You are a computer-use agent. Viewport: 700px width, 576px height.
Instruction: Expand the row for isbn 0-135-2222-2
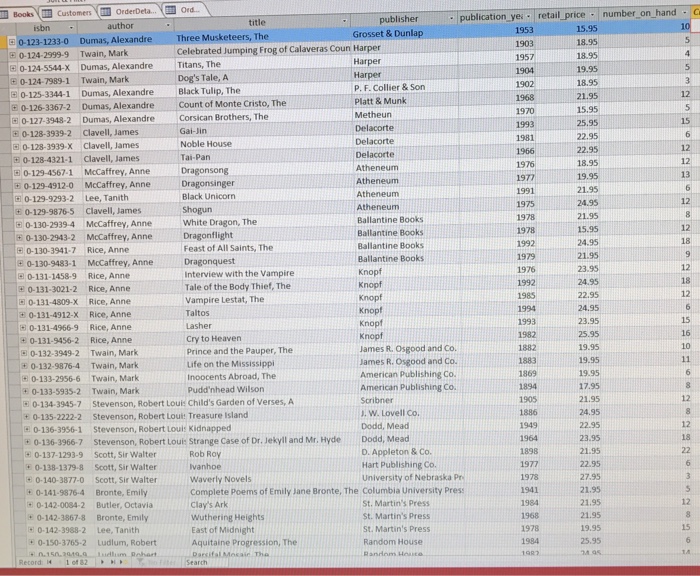click(26, 417)
